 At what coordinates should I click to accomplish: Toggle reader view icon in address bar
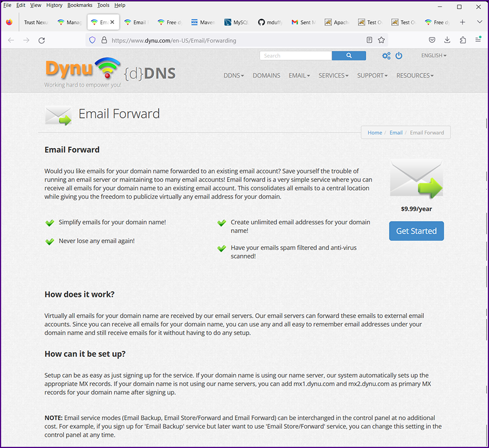[369, 40]
